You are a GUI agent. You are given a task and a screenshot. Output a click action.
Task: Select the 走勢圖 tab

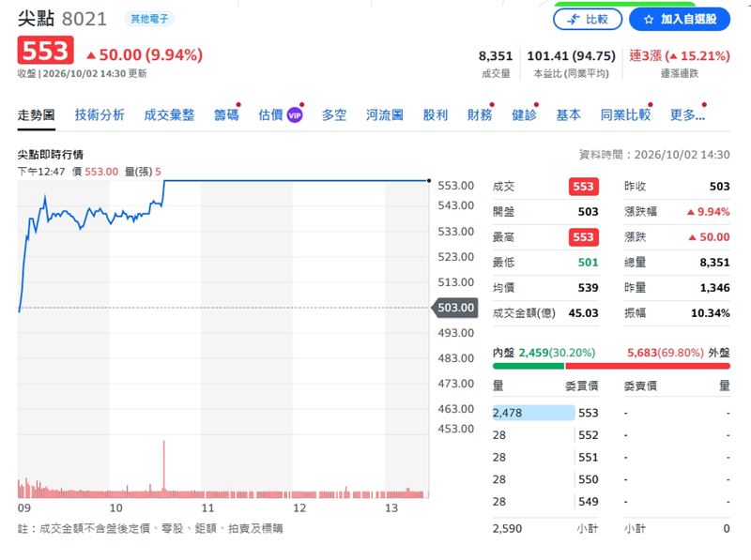coord(37,115)
